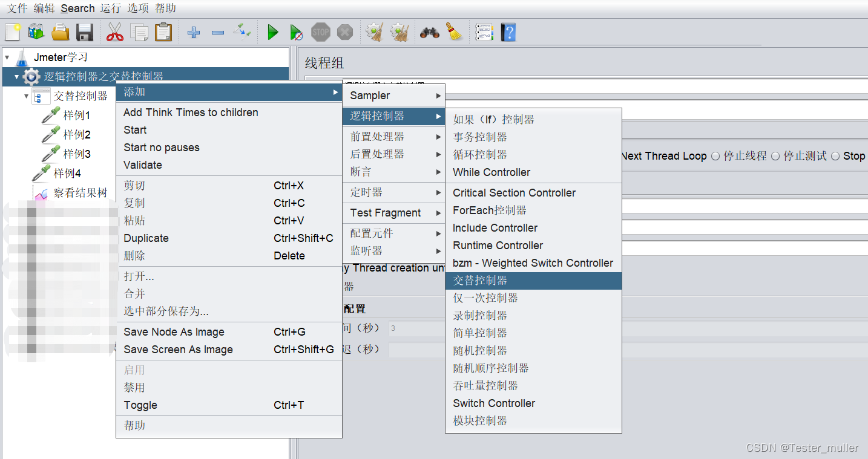The height and width of the screenshot is (459, 868).
Task: Expand the 监听器 submenu
Action: 394,251
